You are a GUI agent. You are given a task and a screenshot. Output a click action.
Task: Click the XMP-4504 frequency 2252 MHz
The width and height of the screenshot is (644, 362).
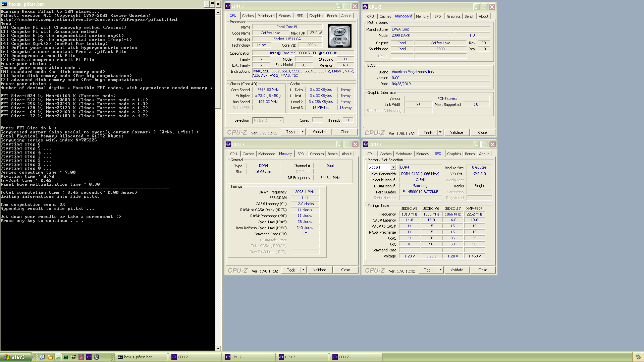[x=474, y=214]
